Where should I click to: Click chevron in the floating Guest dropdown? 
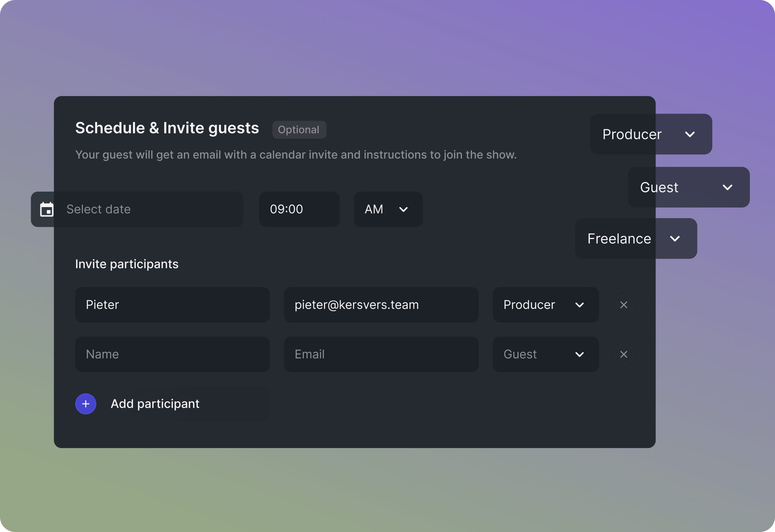click(x=727, y=187)
